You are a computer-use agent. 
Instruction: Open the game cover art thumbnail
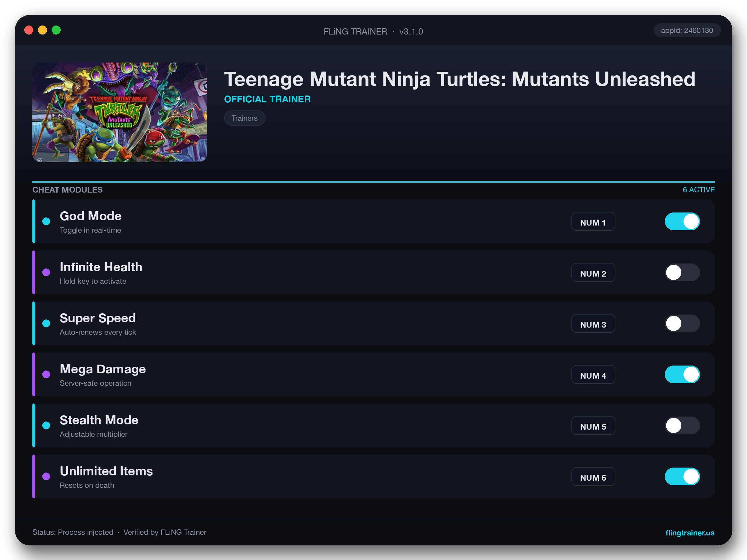[x=120, y=112]
